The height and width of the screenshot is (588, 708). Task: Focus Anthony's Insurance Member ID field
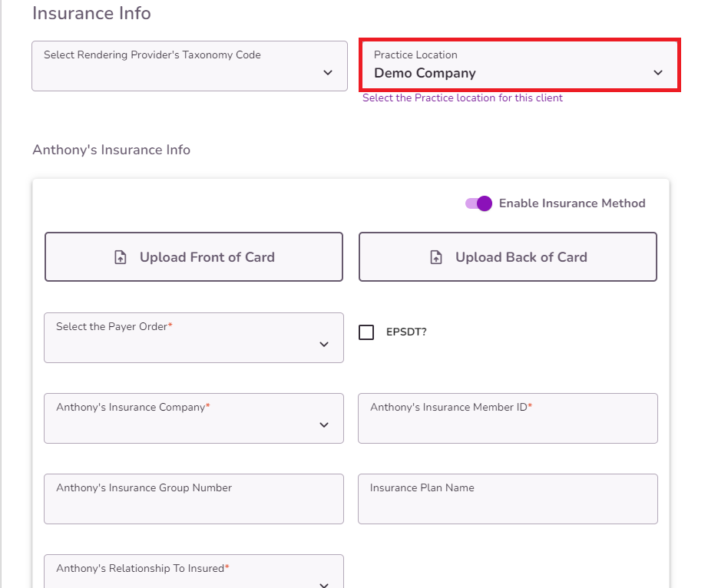pos(508,419)
